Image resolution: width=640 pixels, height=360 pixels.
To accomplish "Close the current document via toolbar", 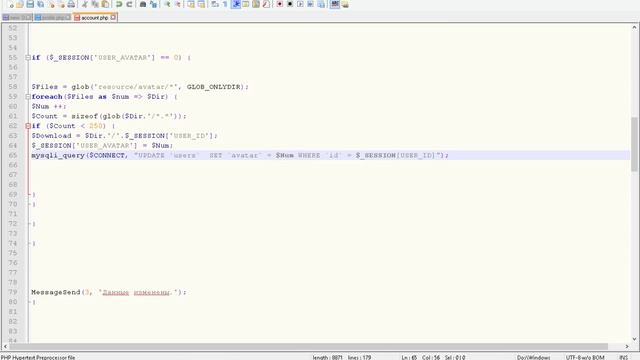I will pos(51,4).
